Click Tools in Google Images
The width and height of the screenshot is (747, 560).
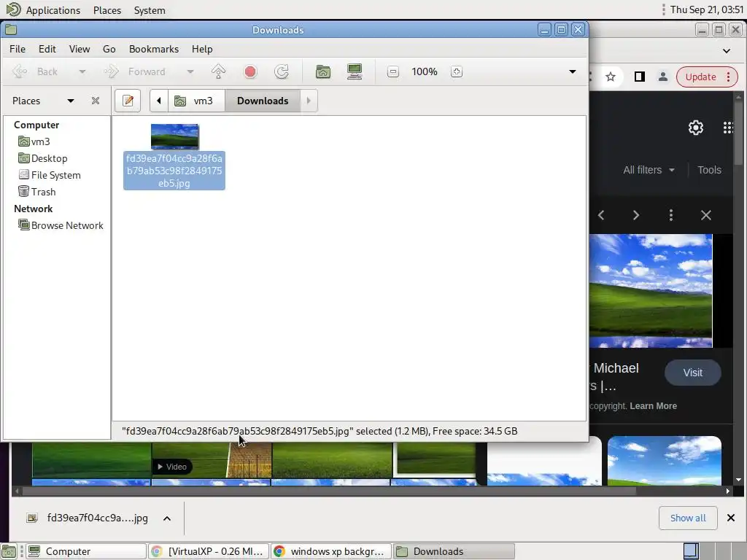coord(709,170)
